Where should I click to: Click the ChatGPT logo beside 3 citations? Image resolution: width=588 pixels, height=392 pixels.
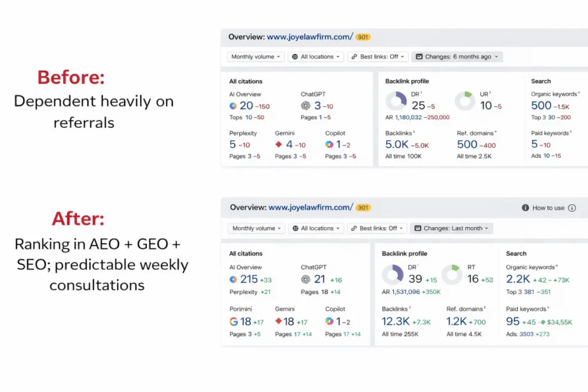[x=305, y=106]
